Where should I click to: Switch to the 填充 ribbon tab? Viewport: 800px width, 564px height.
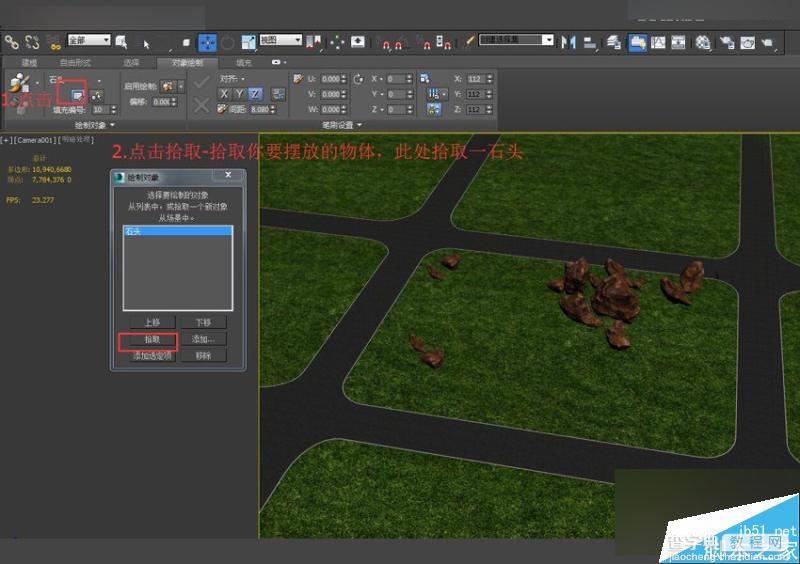coord(243,62)
